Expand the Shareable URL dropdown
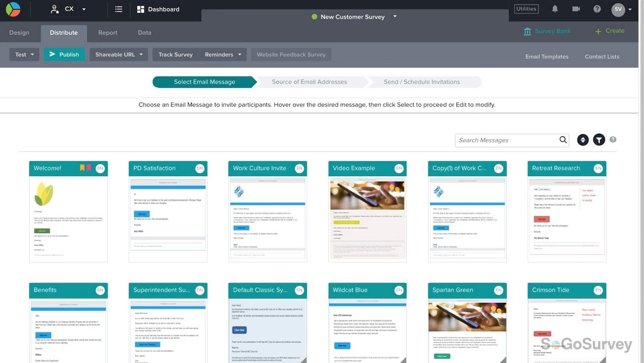Screen dimensions: 644x363 pyautogui.click(x=118, y=54)
